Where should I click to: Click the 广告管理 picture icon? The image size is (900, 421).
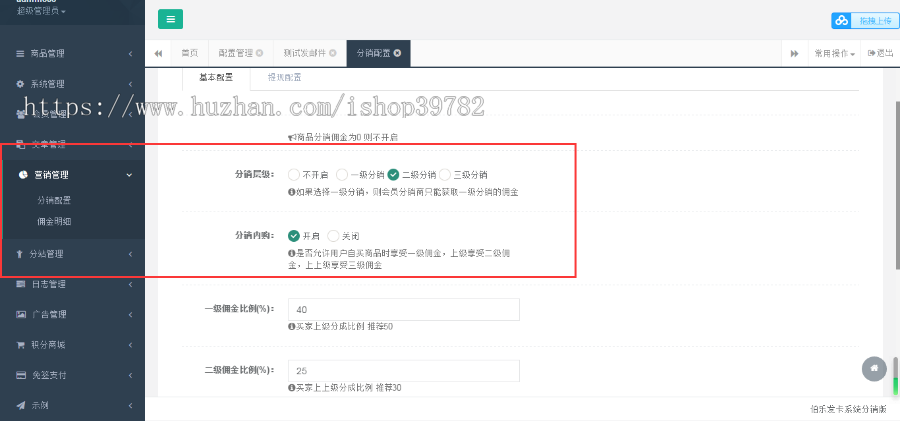click(21, 314)
